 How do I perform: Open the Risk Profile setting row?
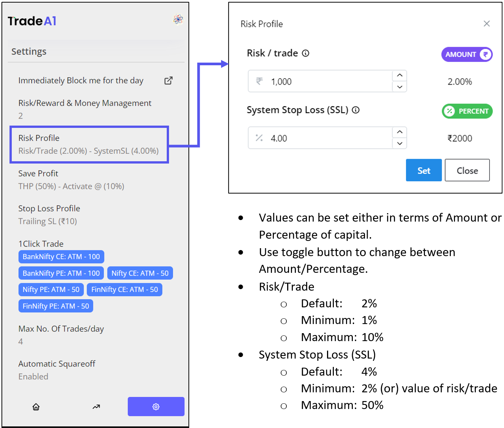(89, 145)
